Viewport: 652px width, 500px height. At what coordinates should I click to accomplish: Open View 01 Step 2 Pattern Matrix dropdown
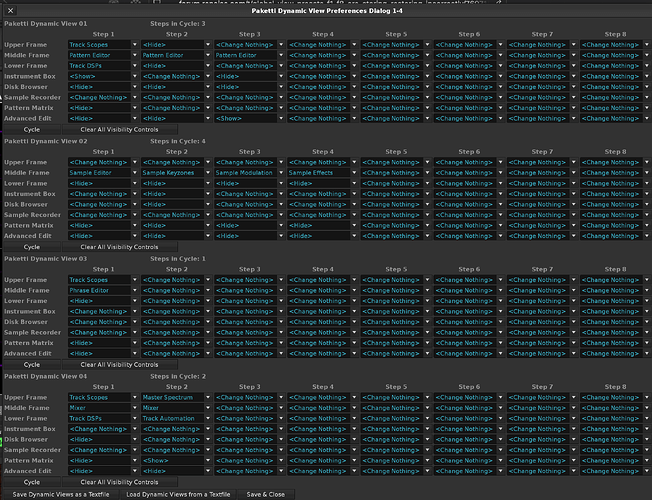click(176, 108)
